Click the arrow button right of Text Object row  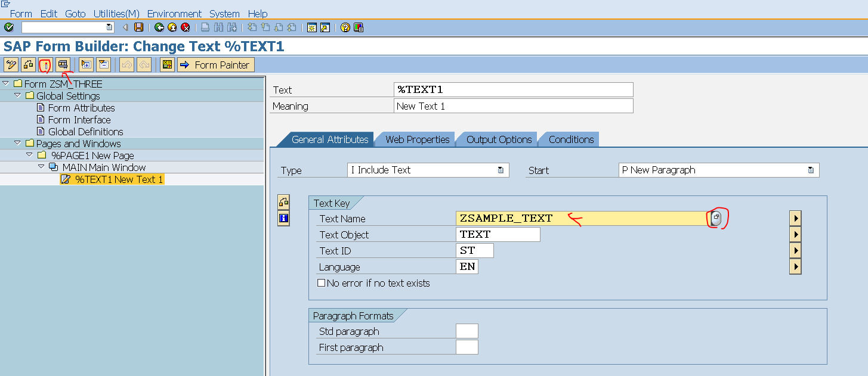pos(795,234)
